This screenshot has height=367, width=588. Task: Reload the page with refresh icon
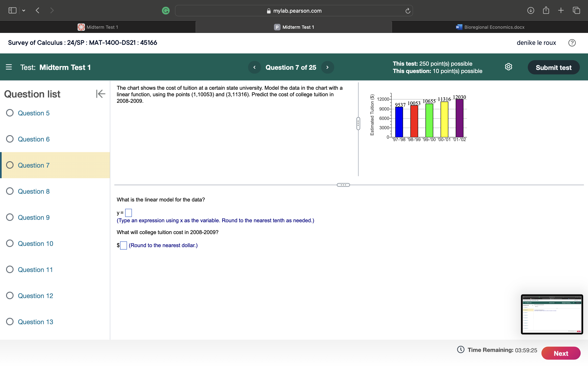[x=408, y=11]
